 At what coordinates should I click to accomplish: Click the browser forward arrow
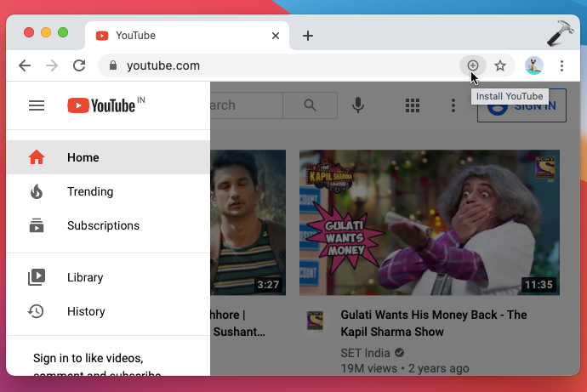[52, 65]
